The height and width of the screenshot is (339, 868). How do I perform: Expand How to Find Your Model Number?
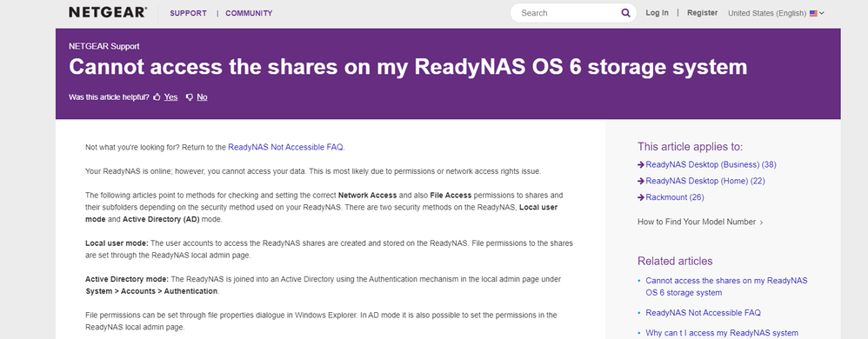coord(700,222)
